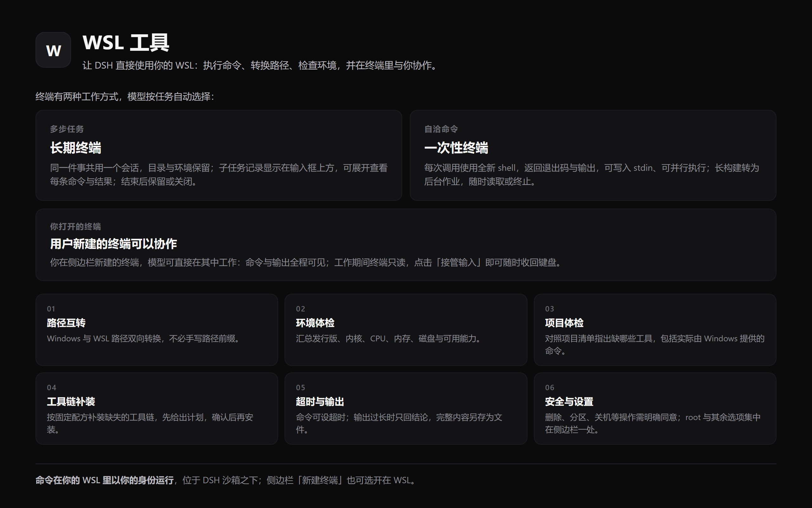Click the text starting with "对照项目清单指出缺哪些工具"
The width and height of the screenshot is (812, 508).
pyautogui.click(x=654, y=345)
